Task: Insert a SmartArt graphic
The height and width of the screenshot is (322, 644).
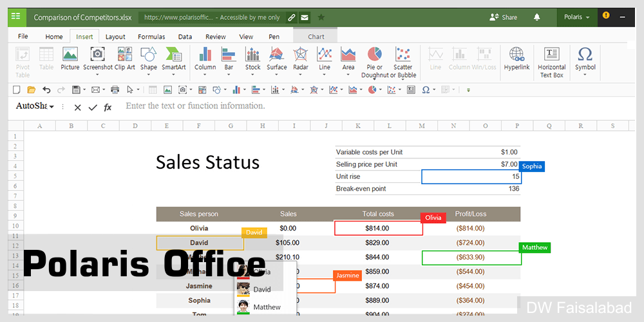Action: tap(174, 61)
